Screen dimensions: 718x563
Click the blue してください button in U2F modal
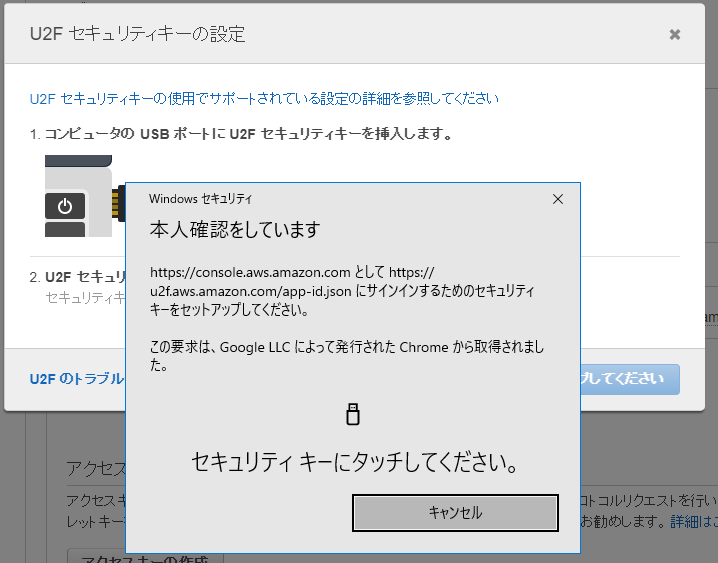630,379
